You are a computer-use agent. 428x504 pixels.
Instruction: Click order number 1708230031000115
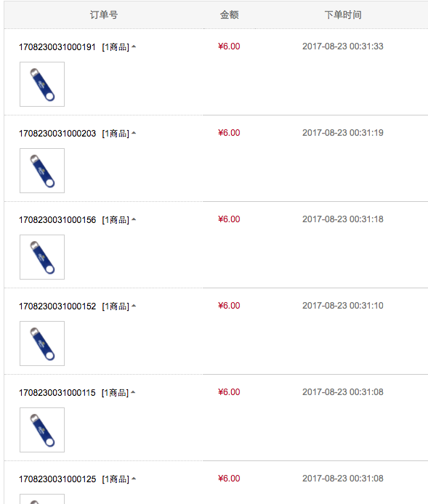(x=57, y=393)
